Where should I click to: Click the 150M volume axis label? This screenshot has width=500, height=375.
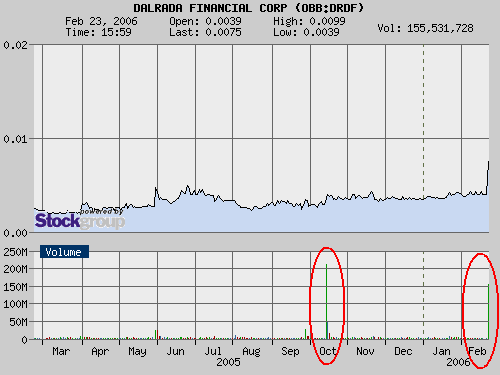(x=15, y=287)
